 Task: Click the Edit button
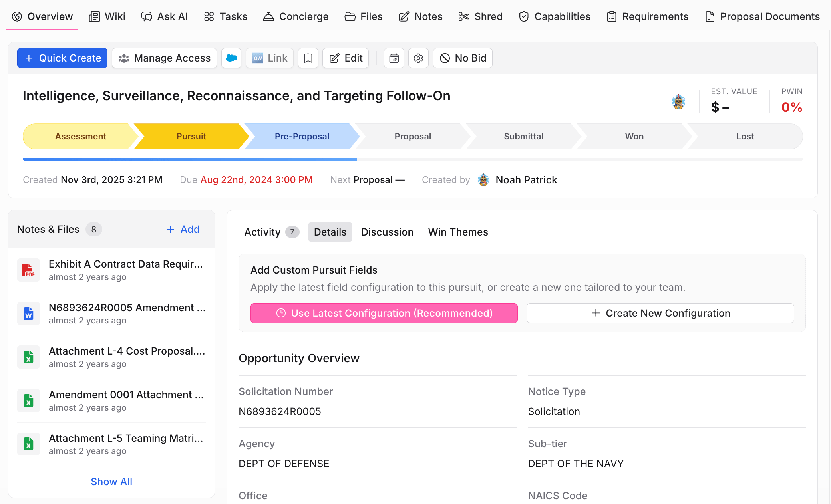(x=346, y=58)
